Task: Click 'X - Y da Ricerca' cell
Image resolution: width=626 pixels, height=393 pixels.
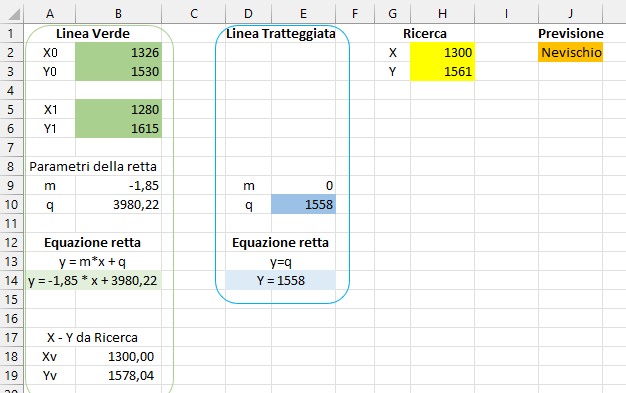Action: [x=93, y=337]
